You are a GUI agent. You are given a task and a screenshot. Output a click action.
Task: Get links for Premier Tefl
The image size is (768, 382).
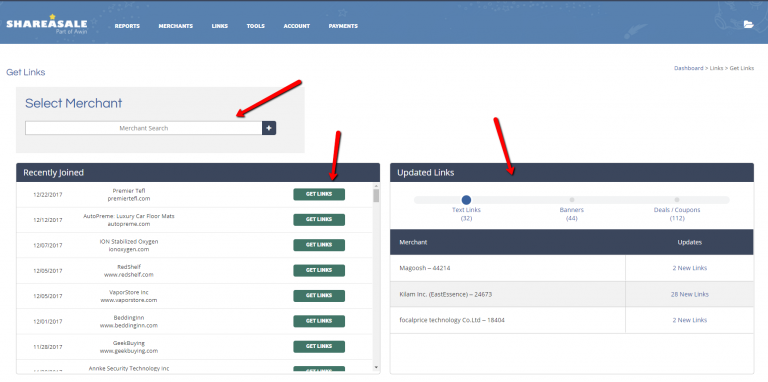tap(319, 194)
